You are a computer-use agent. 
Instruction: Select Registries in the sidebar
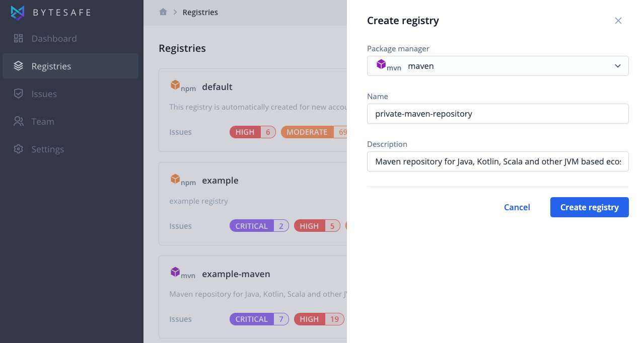coord(70,66)
